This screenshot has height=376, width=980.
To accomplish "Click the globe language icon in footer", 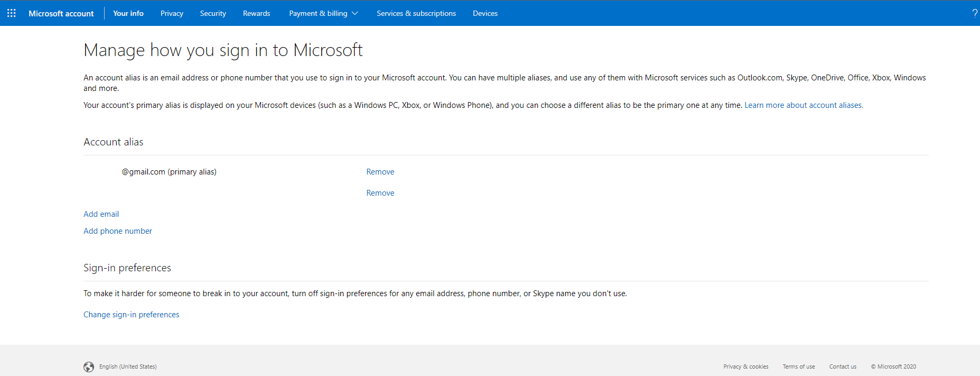I will [89, 366].
